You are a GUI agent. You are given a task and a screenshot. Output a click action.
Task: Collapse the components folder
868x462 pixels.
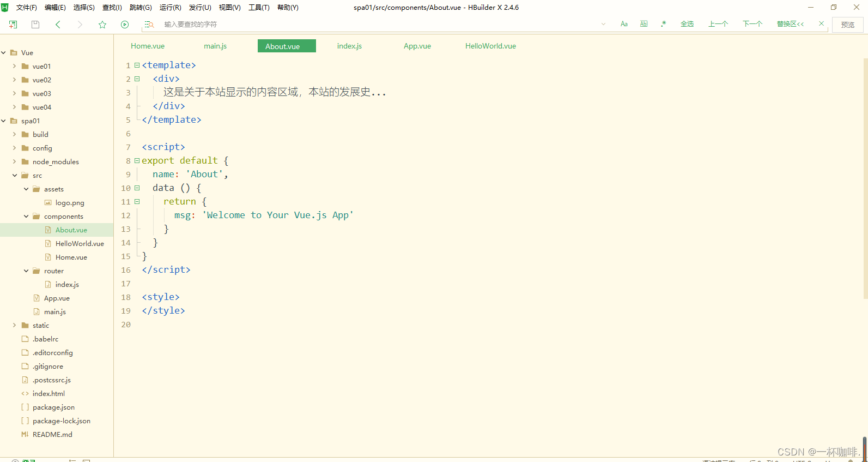[x=26, y=216]
